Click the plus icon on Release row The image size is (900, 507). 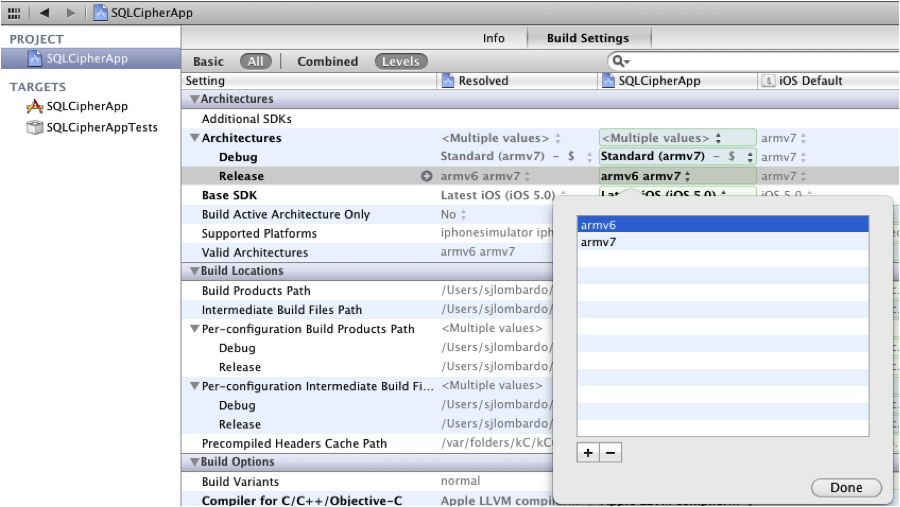click(x=426, y=176)
